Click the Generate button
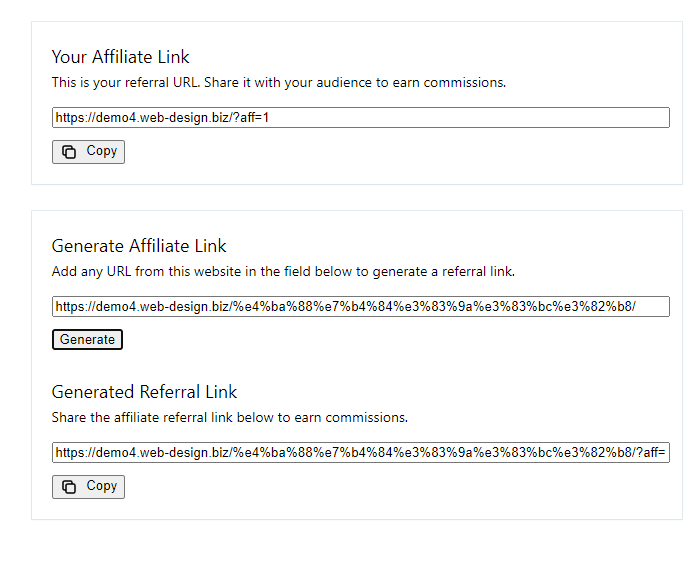 click(x=87, y=340)
